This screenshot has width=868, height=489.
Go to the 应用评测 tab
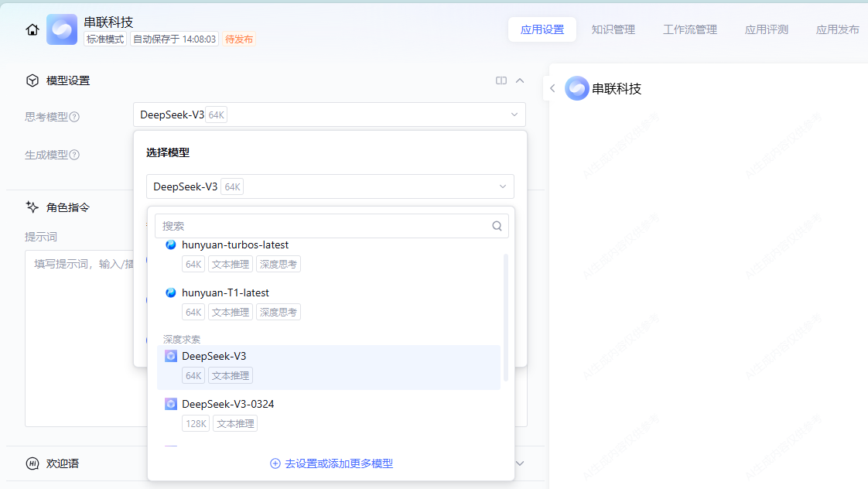(x=766, y=29)
